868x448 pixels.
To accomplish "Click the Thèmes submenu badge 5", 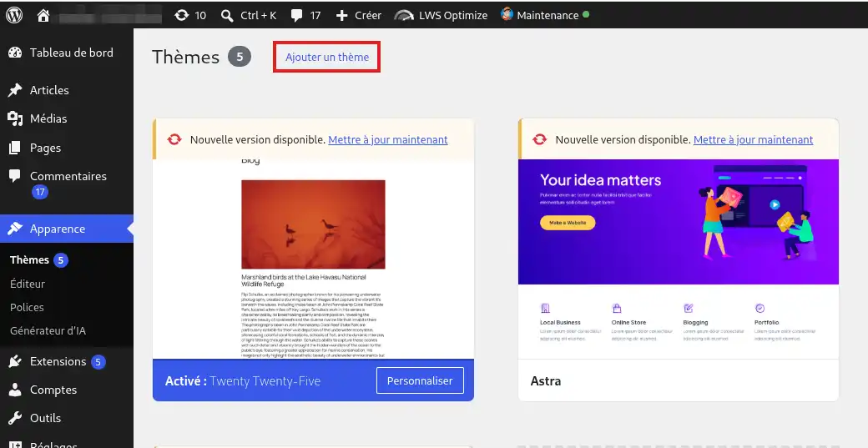I will pos(61,260).
